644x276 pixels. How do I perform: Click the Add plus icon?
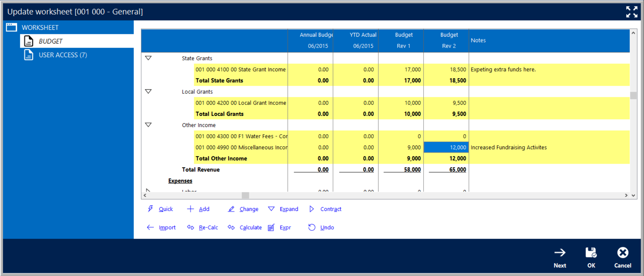(190, 209)
